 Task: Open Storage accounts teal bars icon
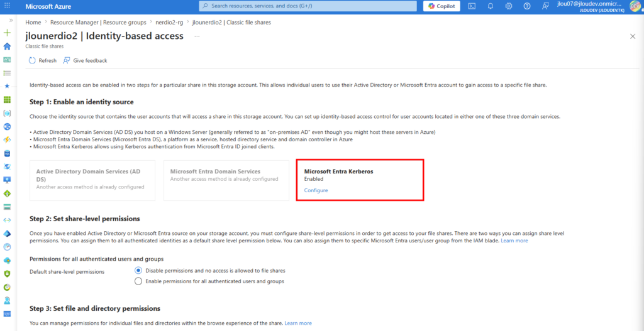pos(7,207)
